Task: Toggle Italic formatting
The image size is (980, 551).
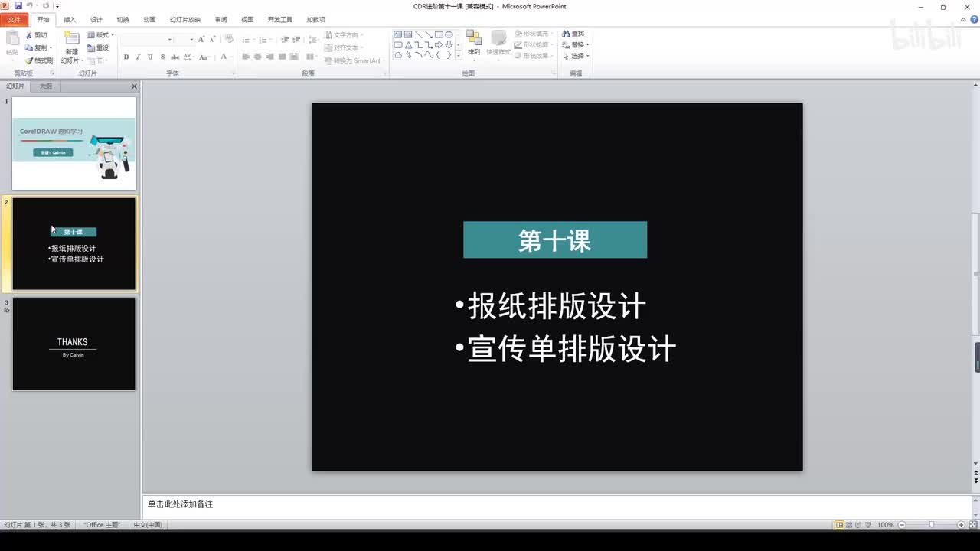Action: coord(139,57)
